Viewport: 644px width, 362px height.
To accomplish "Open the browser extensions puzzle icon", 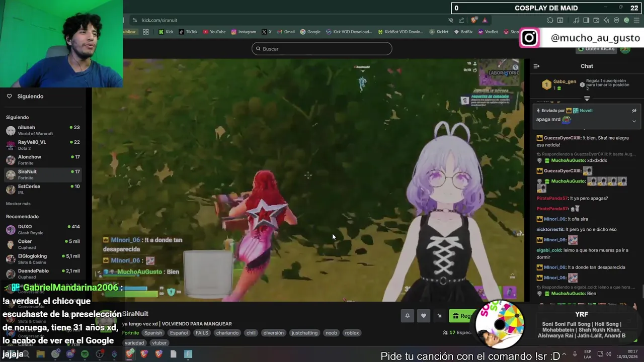I will tap(550, 20).
